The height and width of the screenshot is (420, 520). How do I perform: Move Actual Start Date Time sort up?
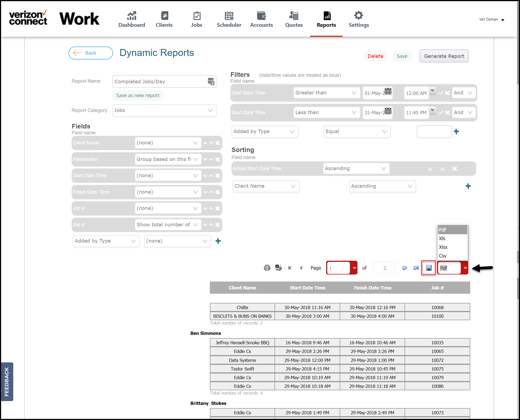pos(442,169)
